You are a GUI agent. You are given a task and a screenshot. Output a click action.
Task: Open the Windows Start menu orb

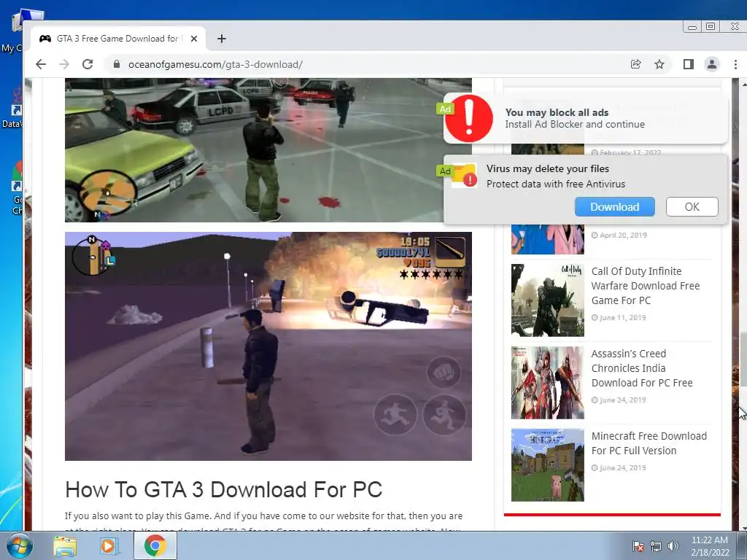click(x=20, y=545)
